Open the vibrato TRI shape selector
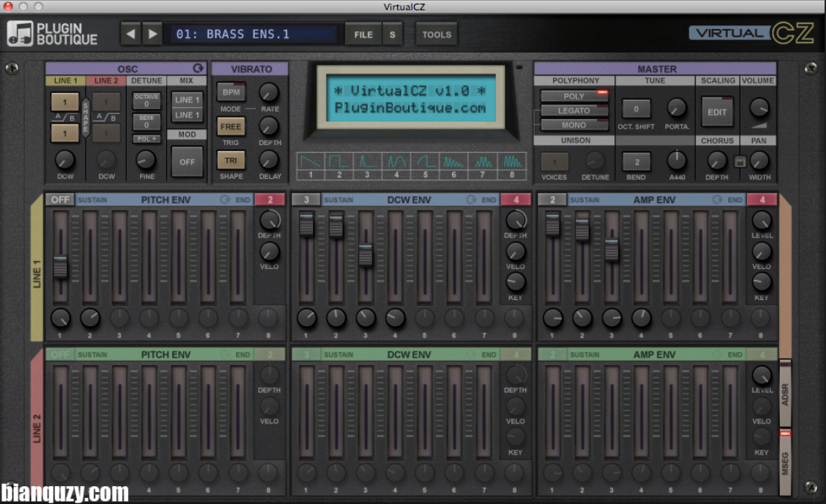The image size is (826, 504). [x=231, y=161]
